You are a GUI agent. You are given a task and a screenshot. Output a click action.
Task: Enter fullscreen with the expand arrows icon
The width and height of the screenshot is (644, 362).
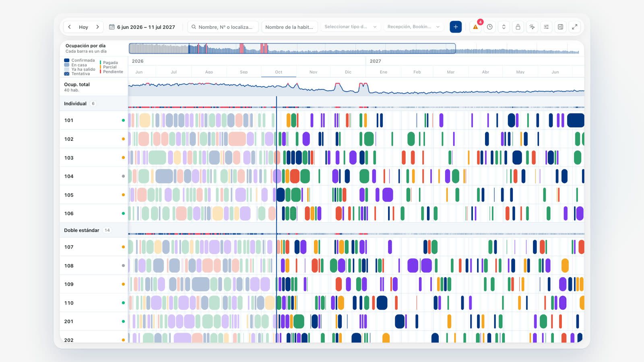click(575, 27)
